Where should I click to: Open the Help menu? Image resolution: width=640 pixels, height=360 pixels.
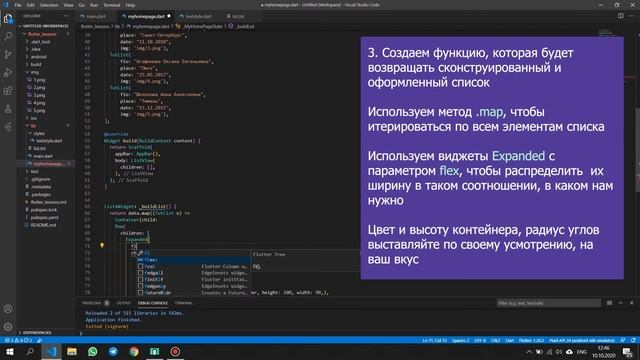point(130,5)
